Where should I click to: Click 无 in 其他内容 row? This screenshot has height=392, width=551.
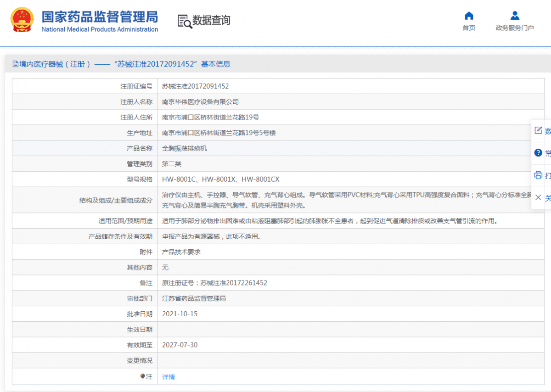165,268
